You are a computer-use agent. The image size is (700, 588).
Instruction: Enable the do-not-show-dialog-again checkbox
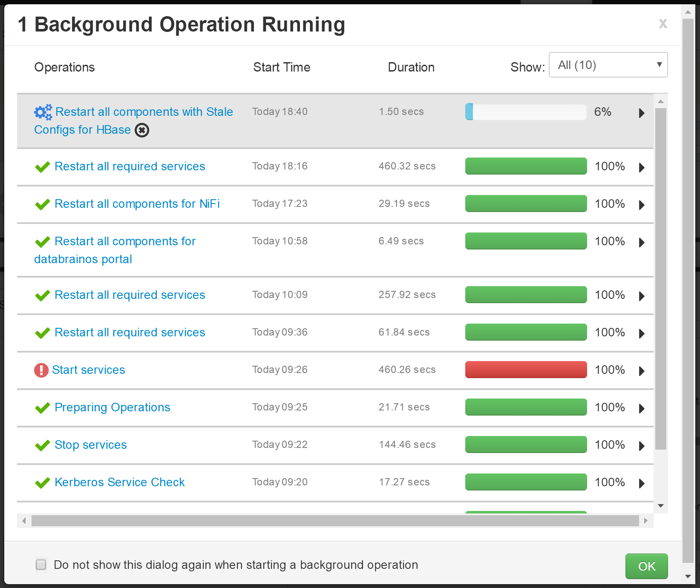tap(41, 565)
